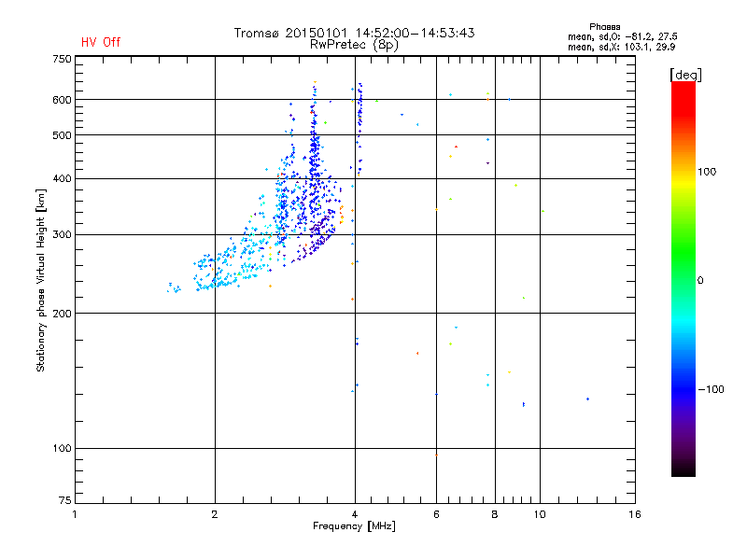Viewport: 747px width, 560px height.
Task: Select the "mean, sd,O: -81.2, 27.5" line
Action: coord(622,36)
